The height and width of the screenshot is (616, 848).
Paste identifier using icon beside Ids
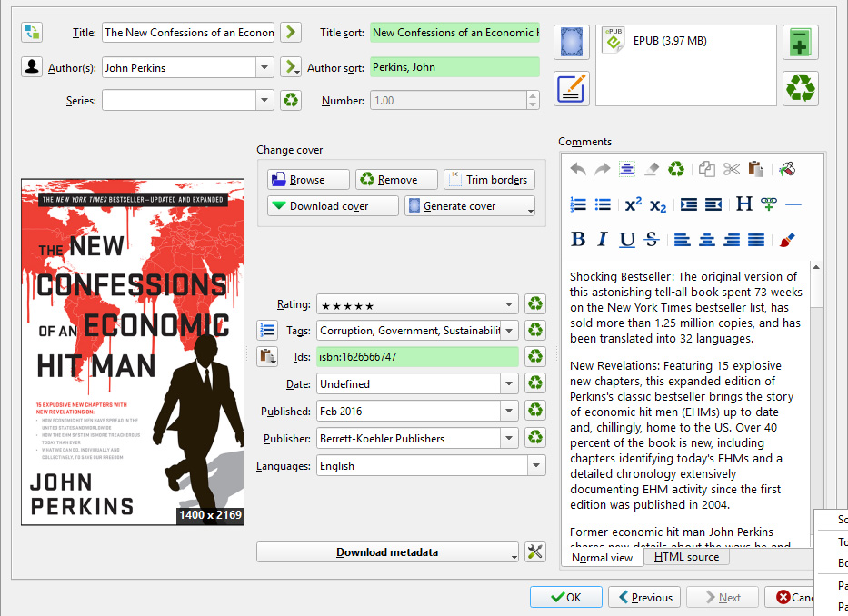click(267, 356)
